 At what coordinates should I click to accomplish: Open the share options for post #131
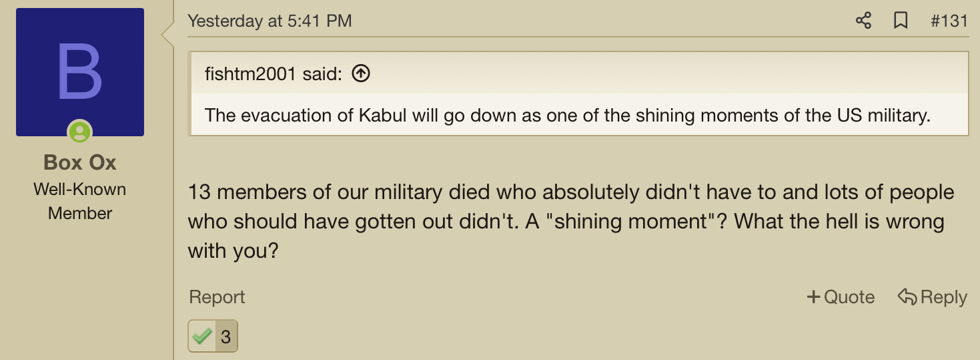pos(863,21)
